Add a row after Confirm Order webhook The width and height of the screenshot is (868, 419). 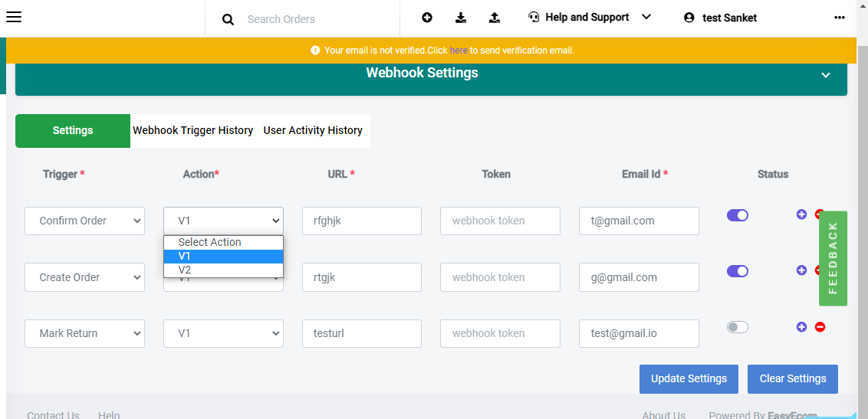coord(801,214)
